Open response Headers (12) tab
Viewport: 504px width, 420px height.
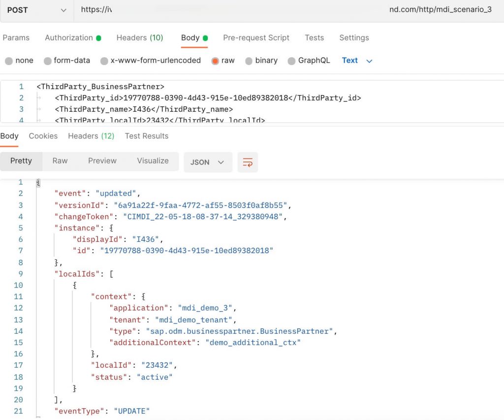tap(91, 136)
